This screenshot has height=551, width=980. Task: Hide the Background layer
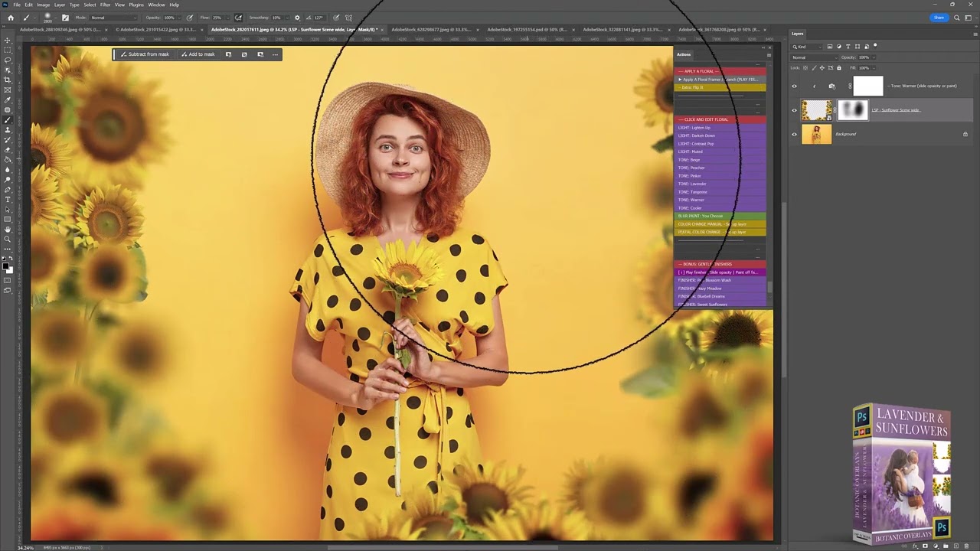794,134
